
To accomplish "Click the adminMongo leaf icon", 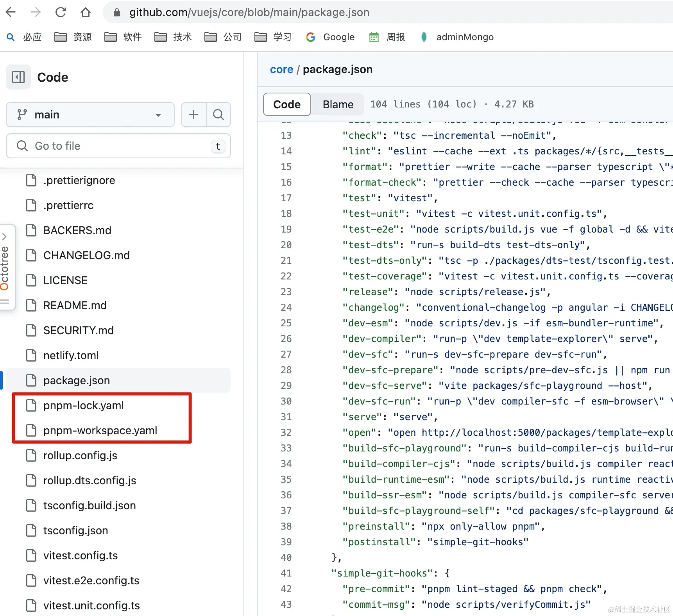I will [x=424, y=37].
